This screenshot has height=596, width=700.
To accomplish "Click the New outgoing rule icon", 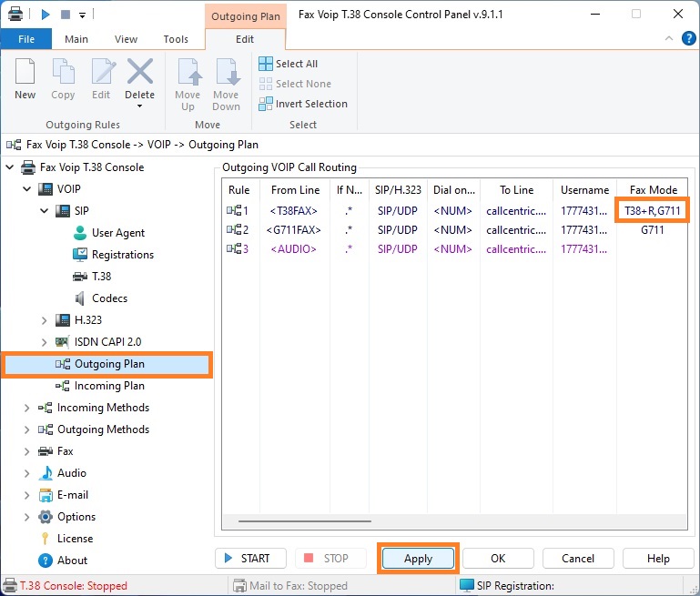I will [x=25, y=71].
